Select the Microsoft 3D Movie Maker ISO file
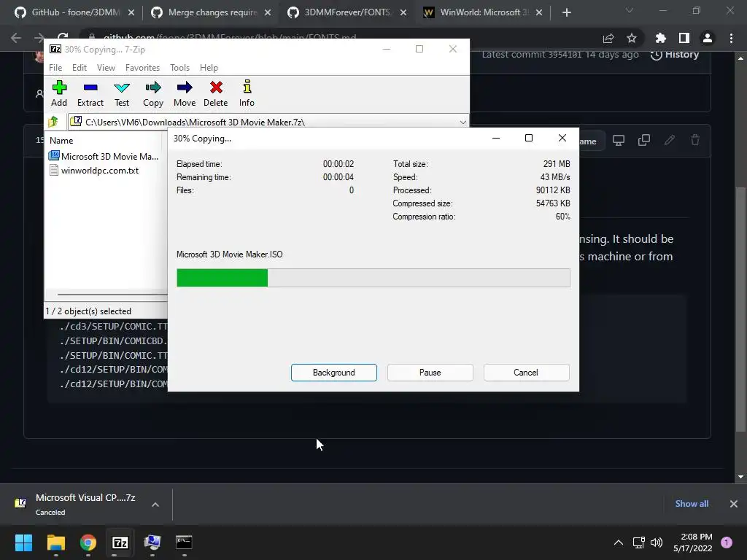This screenshot has height=560, width=747. coord(104,156)
